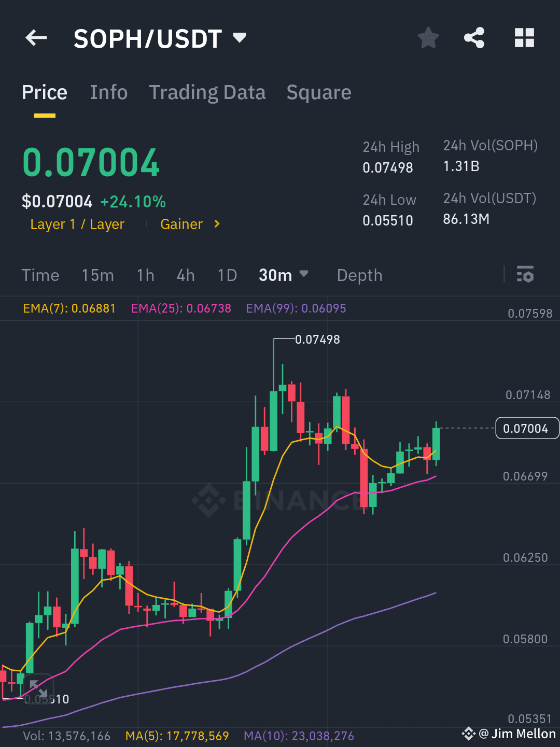Screen dimensions: 560x747
Task: Tap the Layer 1 / Layer tag
Action: (x=77, y=224)
